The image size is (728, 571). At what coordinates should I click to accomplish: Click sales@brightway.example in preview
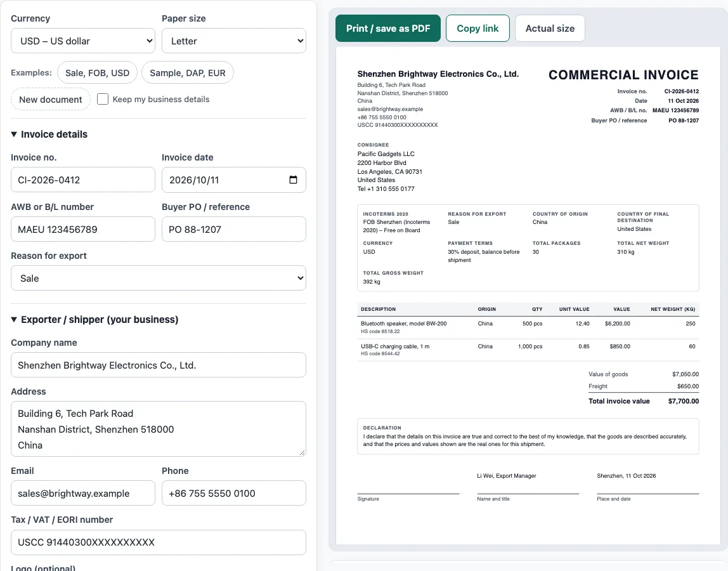390,109
